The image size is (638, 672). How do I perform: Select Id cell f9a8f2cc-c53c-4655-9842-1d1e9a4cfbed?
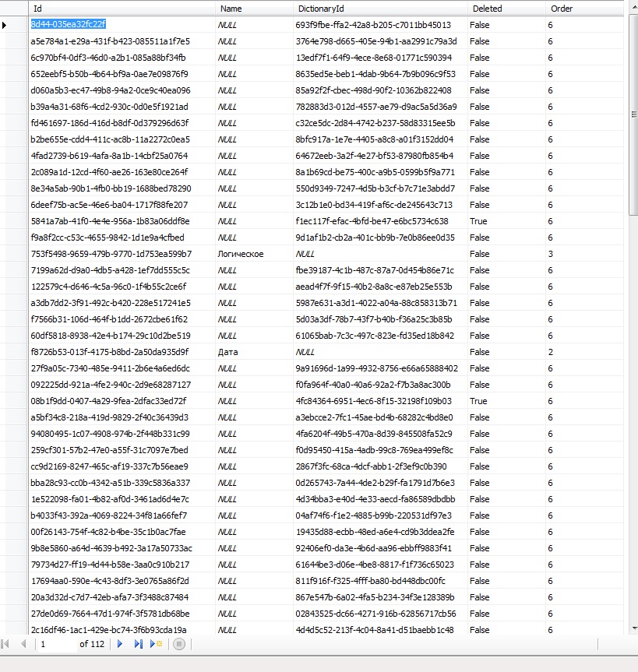click(122, 237)
